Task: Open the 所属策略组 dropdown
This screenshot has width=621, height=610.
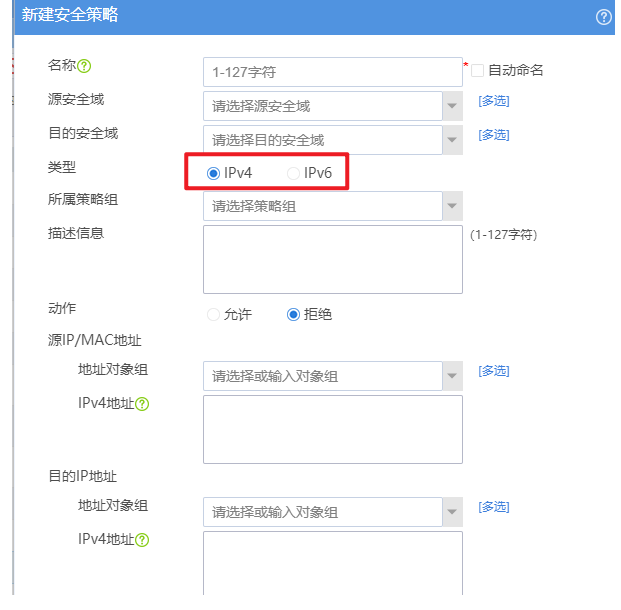Action: point(452,207)
